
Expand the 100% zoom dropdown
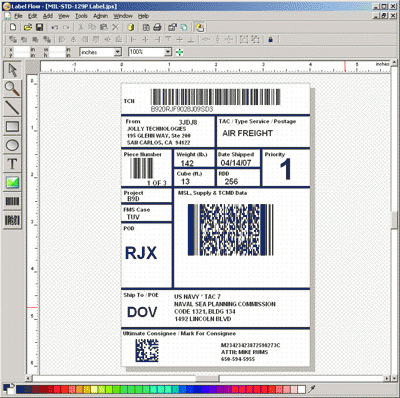point(168,52)
